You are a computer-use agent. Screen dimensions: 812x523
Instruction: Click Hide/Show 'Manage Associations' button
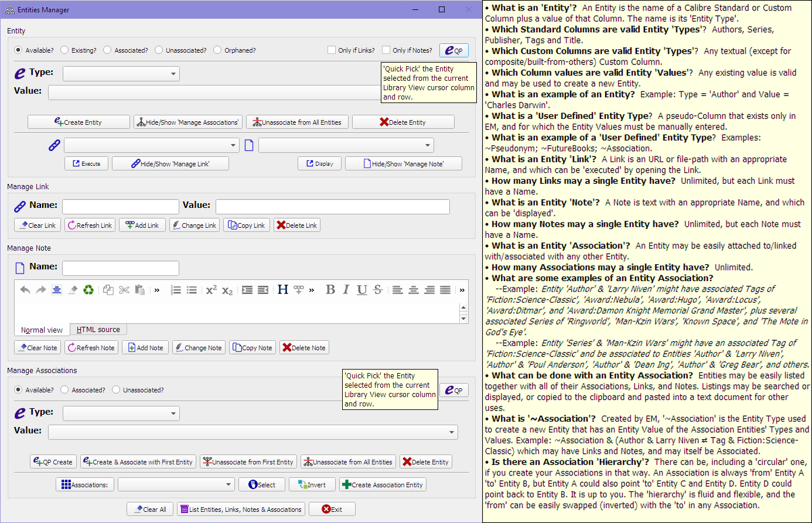(188, 122)
